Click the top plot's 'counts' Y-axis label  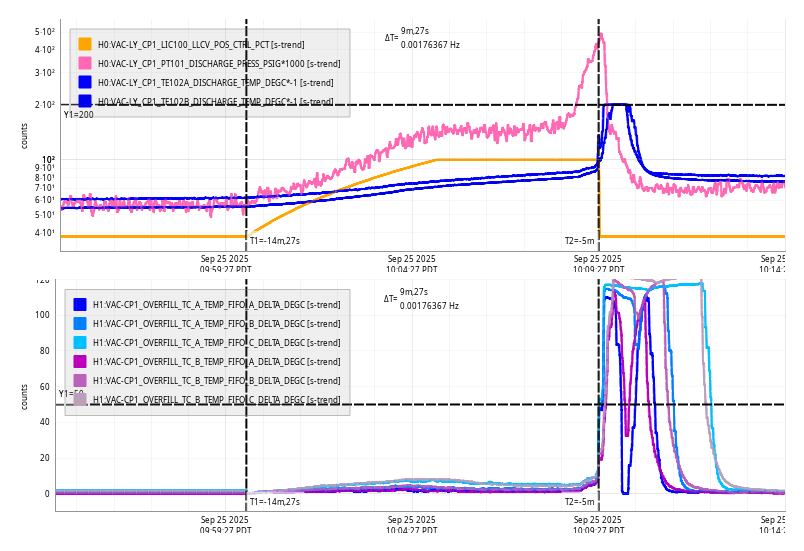pyautogui.click(x=25, y=136)
